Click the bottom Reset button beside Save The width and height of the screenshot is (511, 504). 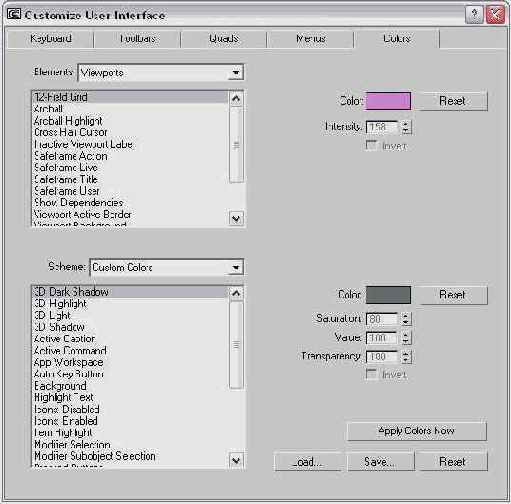(452, 462)
